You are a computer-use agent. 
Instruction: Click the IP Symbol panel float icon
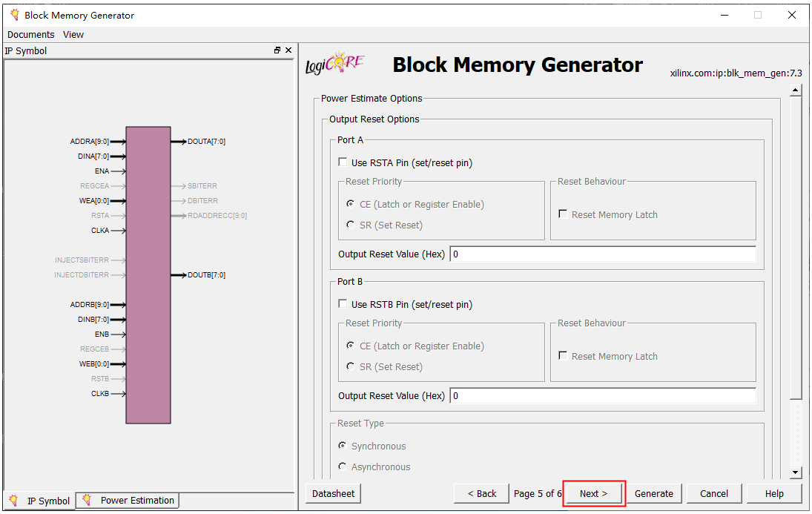point(277,50)
